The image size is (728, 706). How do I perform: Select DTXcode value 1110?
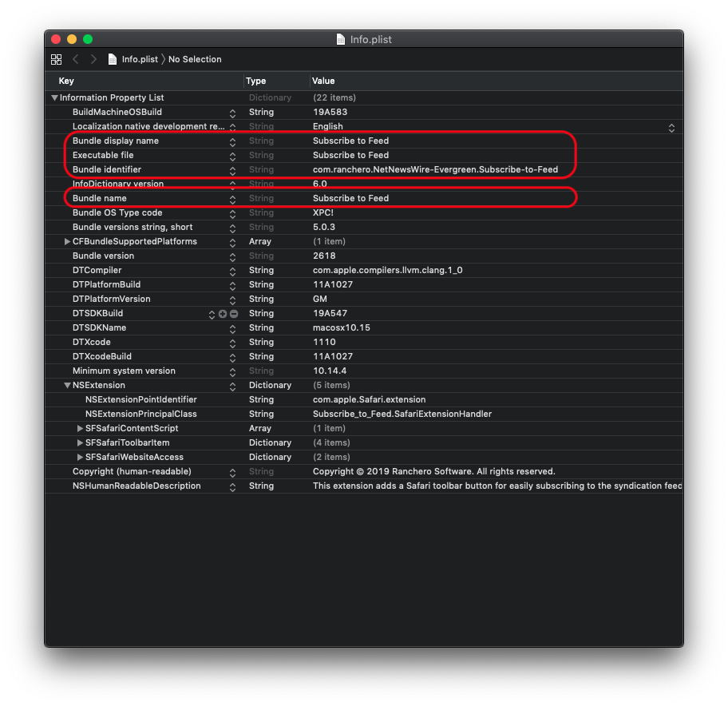tap(324, 343)
